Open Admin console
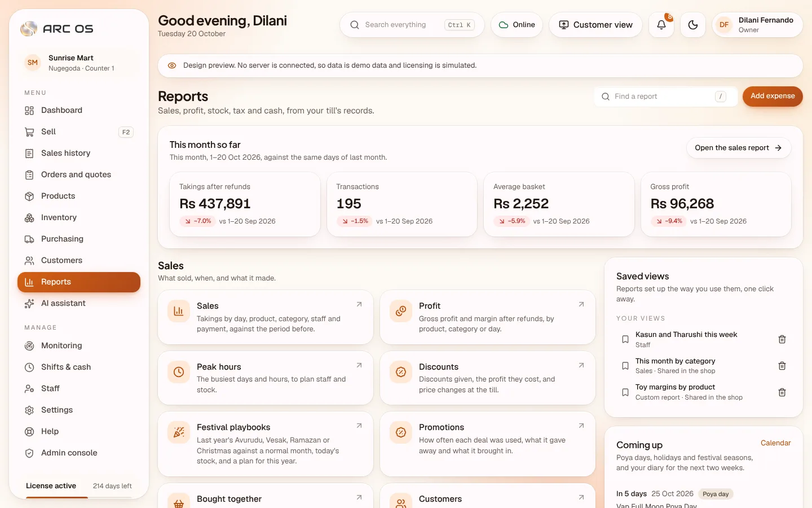Screen dimensions: 812x508 click(79, 453)
